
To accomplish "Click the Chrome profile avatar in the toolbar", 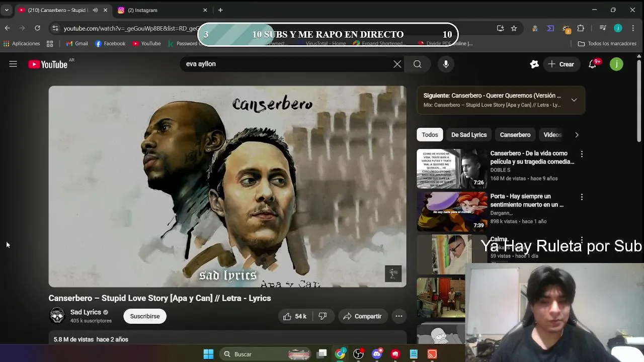I will tap(618, 28).
